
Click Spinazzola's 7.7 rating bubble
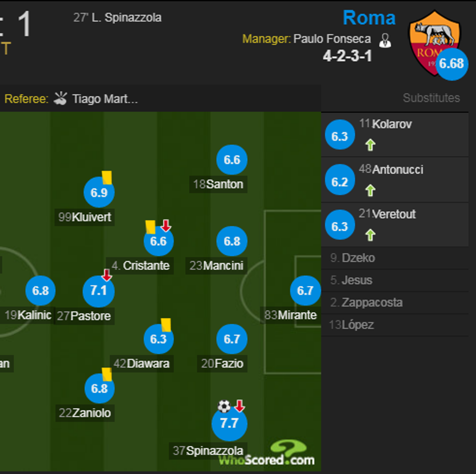230,423
